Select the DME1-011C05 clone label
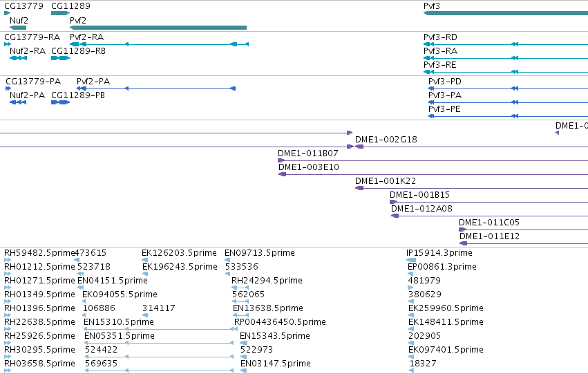The height and width of the screenshot is (374, 588). 489,223
